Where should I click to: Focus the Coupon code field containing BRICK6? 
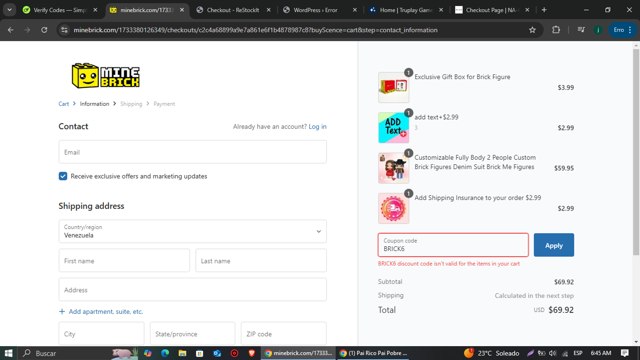(x=453, y=245)
